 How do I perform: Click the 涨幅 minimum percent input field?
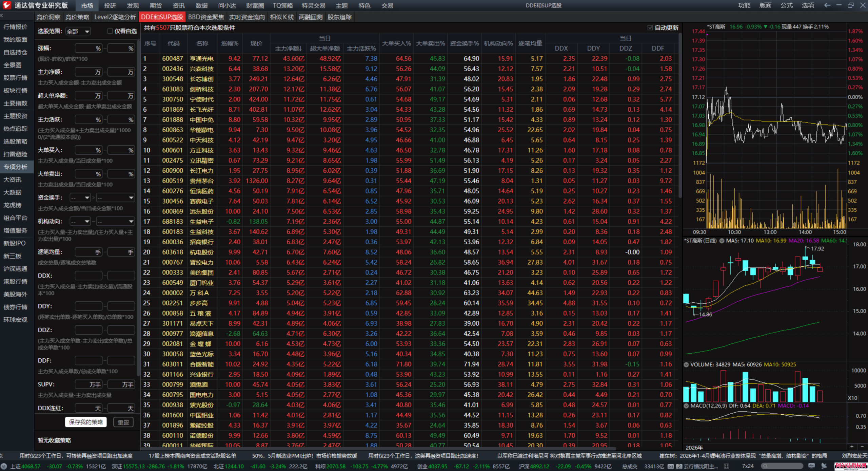tap(88, 49)
